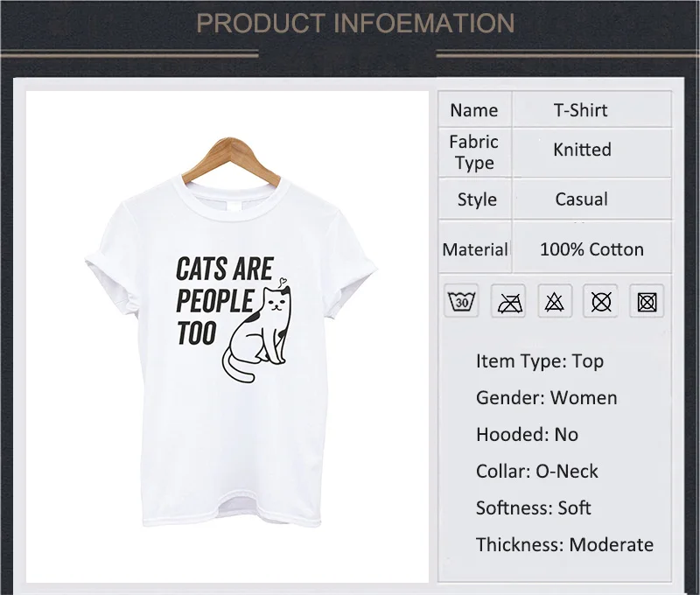Click the 30 degree wash icon

pyautogui.click(x=461, y=301)
